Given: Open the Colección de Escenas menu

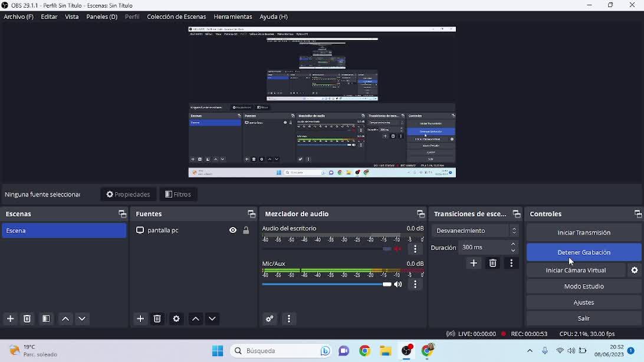Looking at the screenshot, I should tap(176, 17).
